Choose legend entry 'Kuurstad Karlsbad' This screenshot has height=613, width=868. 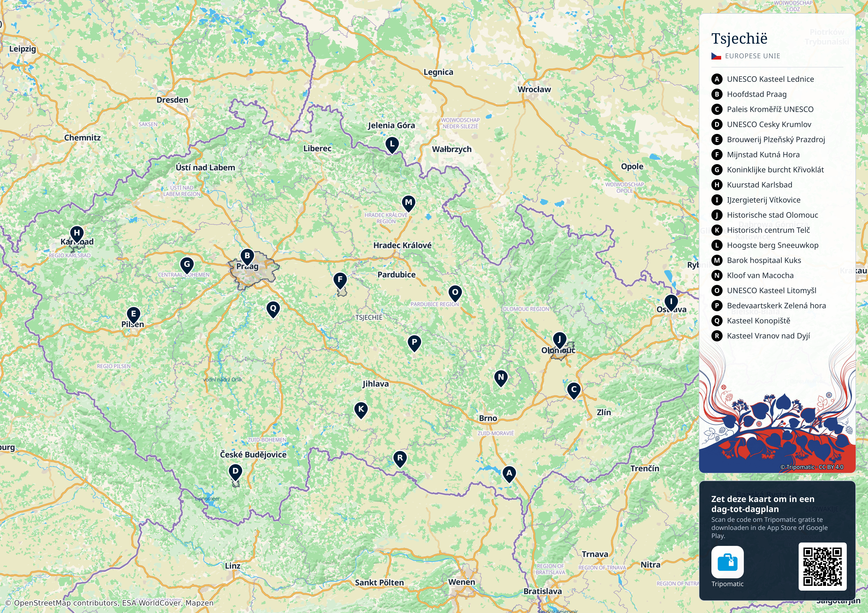(x=752, y=185)
